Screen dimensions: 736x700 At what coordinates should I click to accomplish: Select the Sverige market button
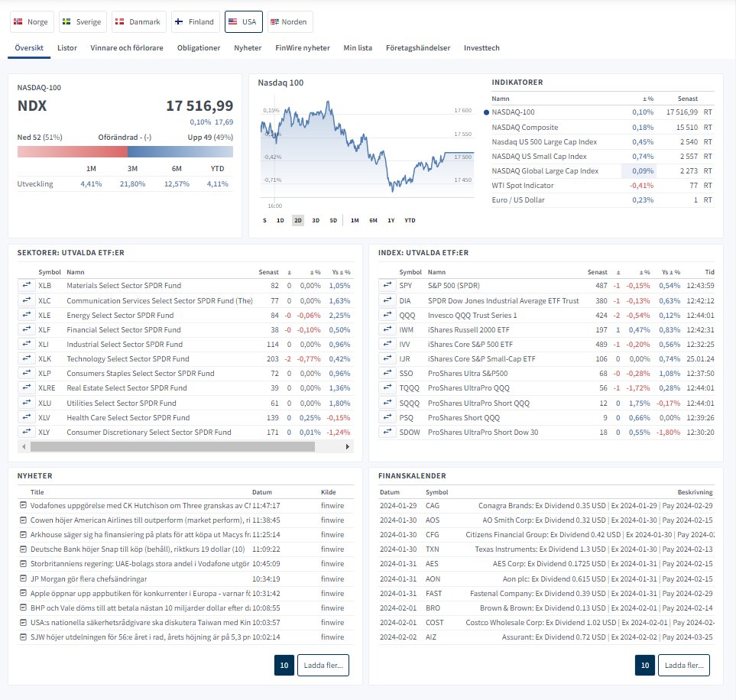tap(83, 21)
